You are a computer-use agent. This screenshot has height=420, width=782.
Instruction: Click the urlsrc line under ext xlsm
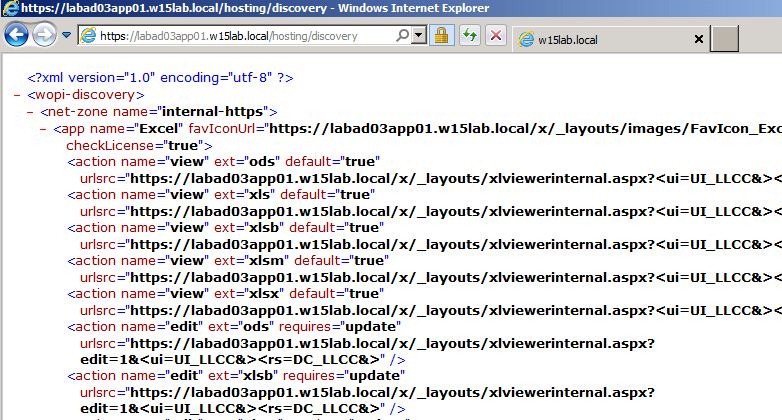tap(431, 277)
